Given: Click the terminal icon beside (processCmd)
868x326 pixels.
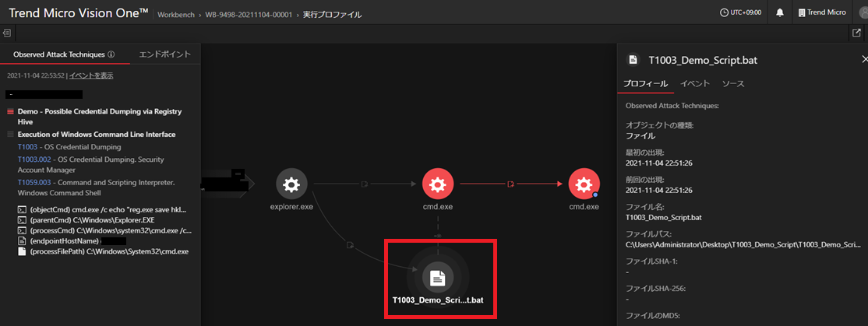Looking at the screenshot, I should 22,230.
